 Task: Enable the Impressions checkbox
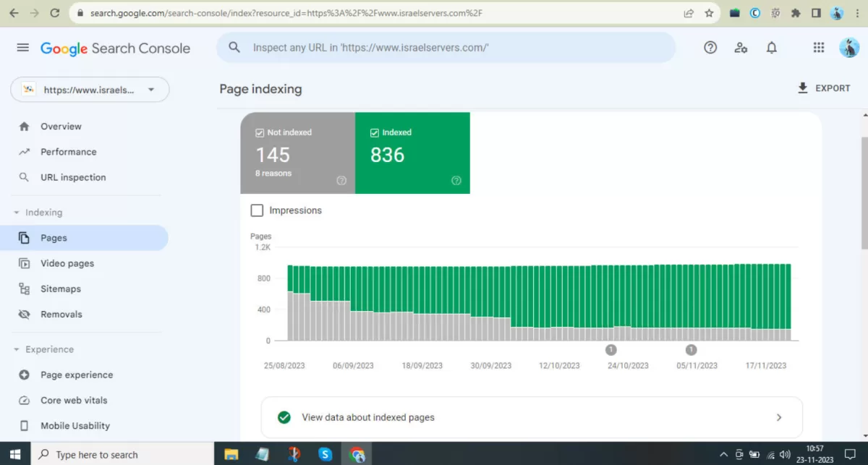click(x=257, y=210)
